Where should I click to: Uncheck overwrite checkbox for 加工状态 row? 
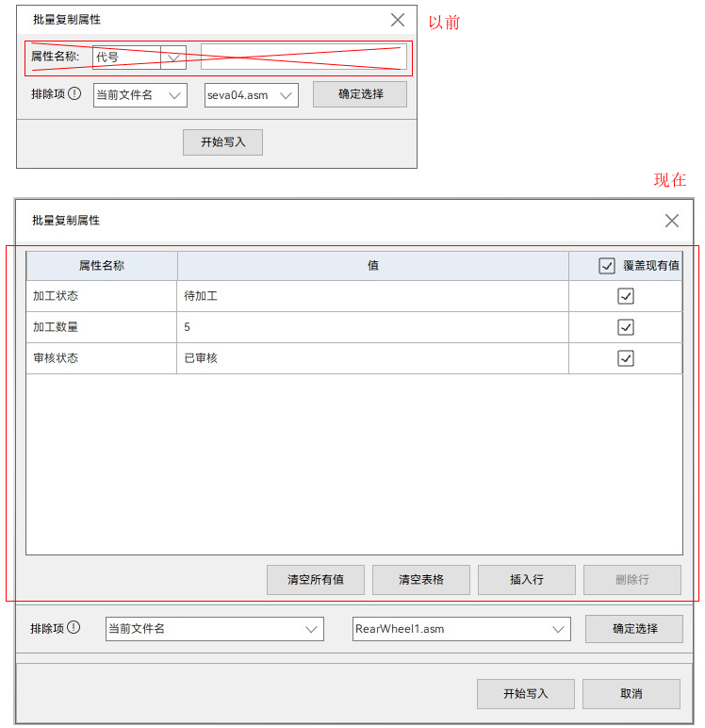tap(625, 296)
